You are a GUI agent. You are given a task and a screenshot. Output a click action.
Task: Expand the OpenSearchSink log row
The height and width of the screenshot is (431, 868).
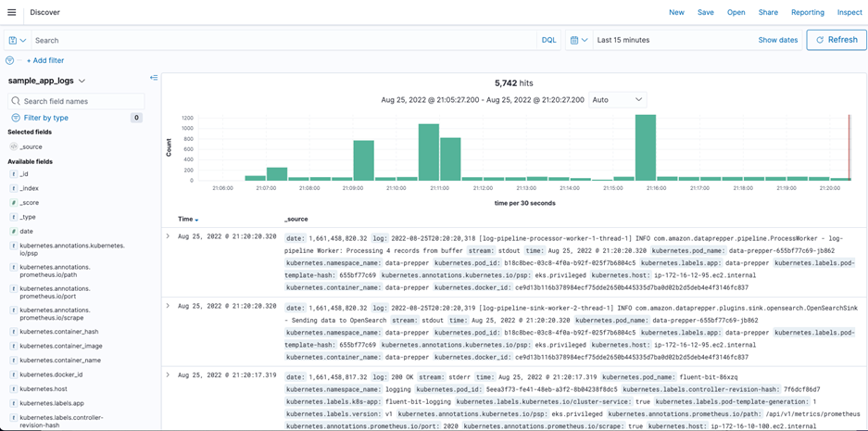pos(168,306)
